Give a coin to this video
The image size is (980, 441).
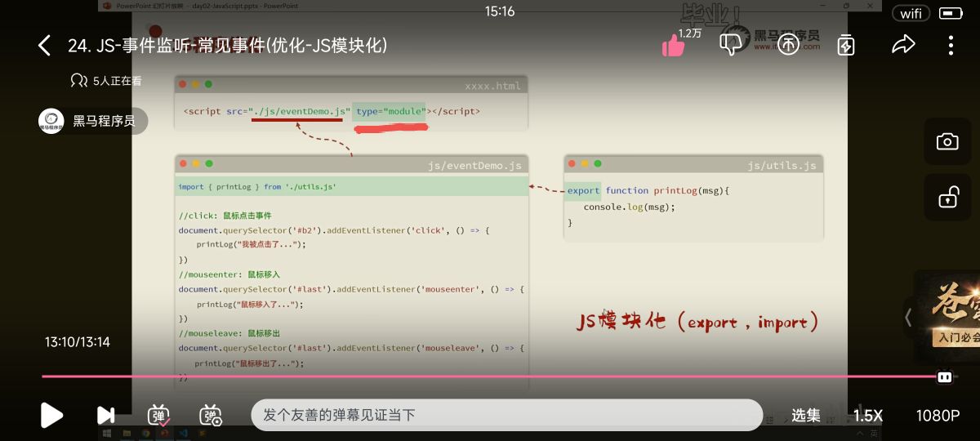[788, 45]
